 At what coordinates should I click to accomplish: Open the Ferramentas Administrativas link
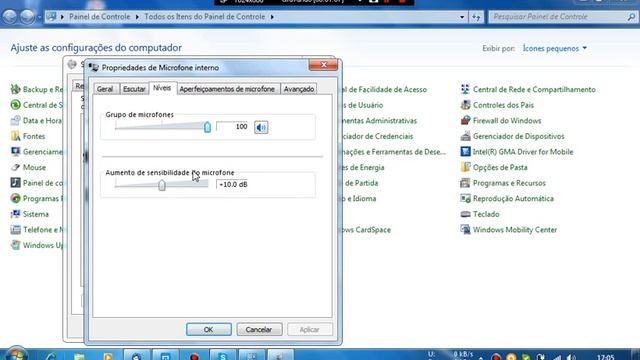click(379, 120)
